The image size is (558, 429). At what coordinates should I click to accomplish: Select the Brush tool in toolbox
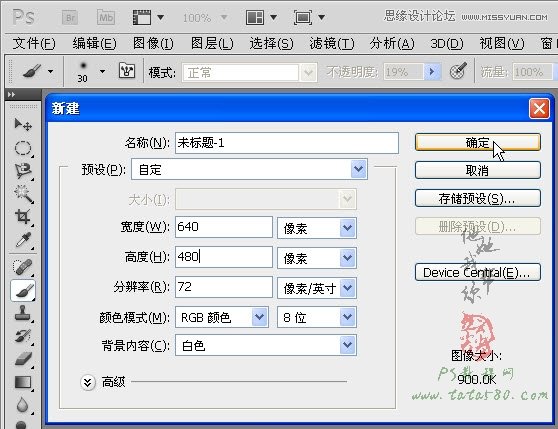click(x=23, y=290)
